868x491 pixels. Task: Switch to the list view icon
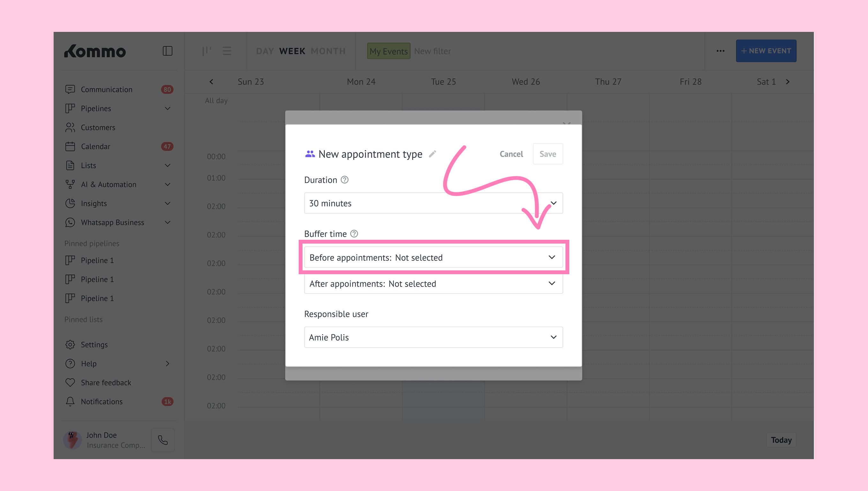click(227, 51)
